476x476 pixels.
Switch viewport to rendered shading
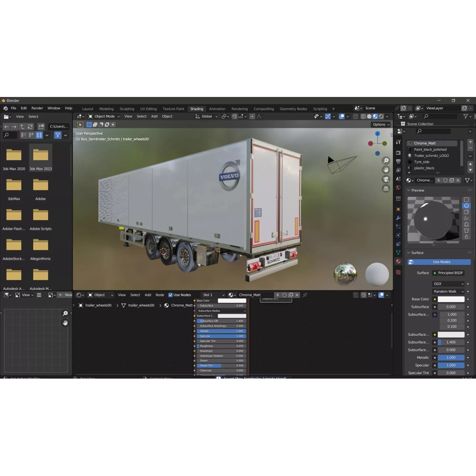(x=381, y=116)
